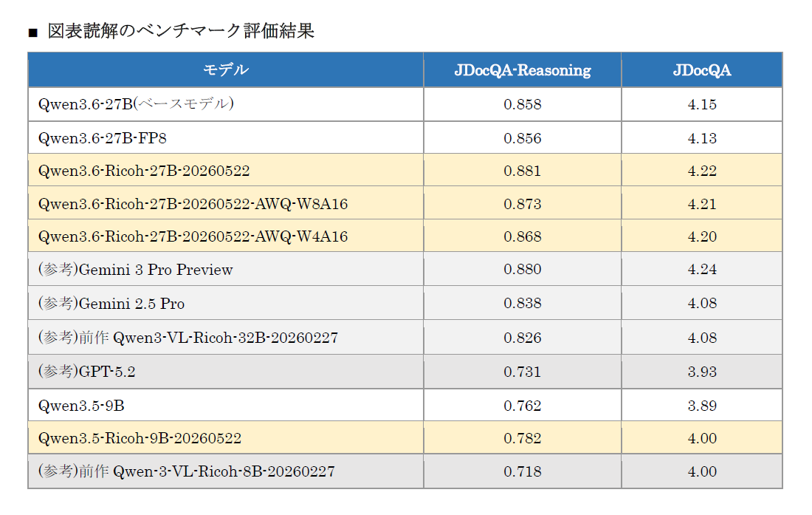Click the 4.00 score in Qwen3.5-Ricoh-9B row

point(702,438)
